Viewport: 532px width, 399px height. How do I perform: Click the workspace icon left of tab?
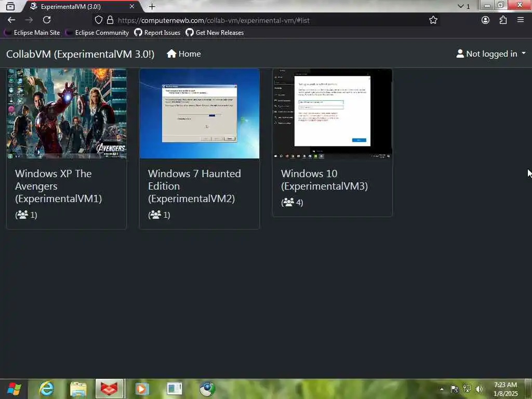(x=10, y=6)
